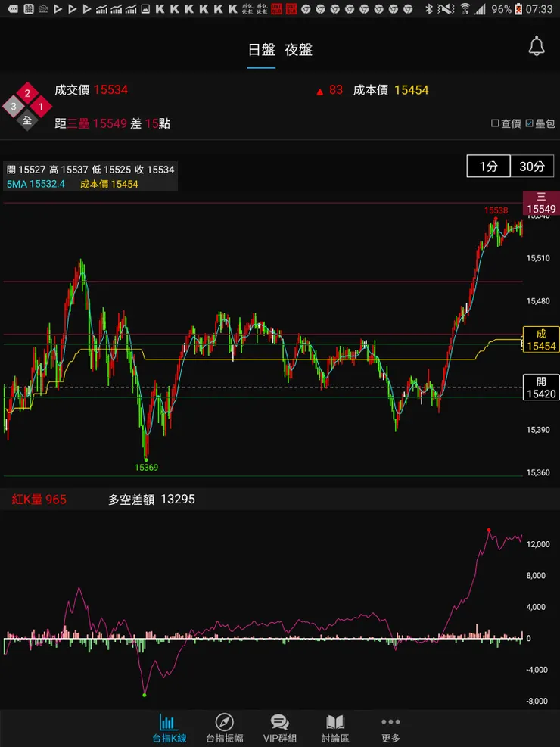Tap the Bluetooth status icon
The width and height of the screenshot is (560, 747).
point(428,8)
